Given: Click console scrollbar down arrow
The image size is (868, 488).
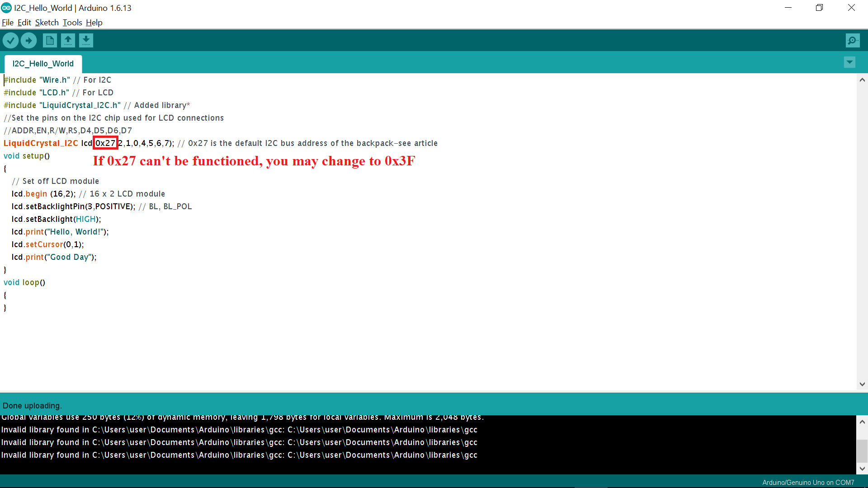Looking at the screenshot, I should tap(862, 469).
